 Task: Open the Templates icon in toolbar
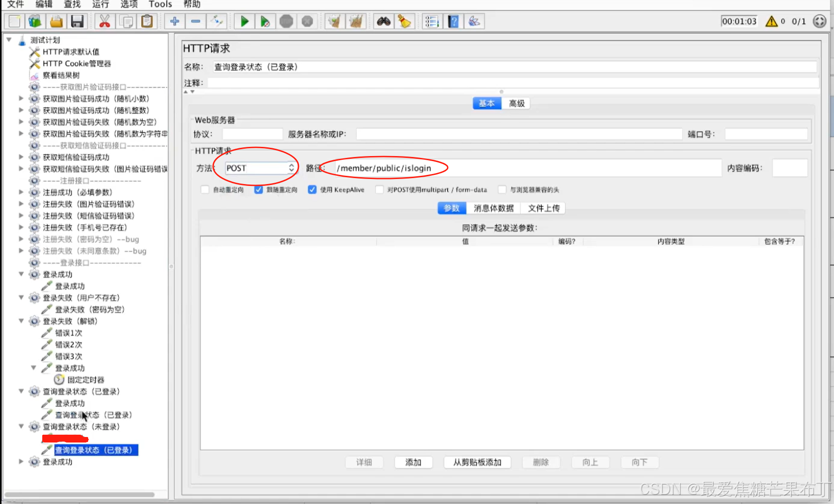click(x=35, y=21)
